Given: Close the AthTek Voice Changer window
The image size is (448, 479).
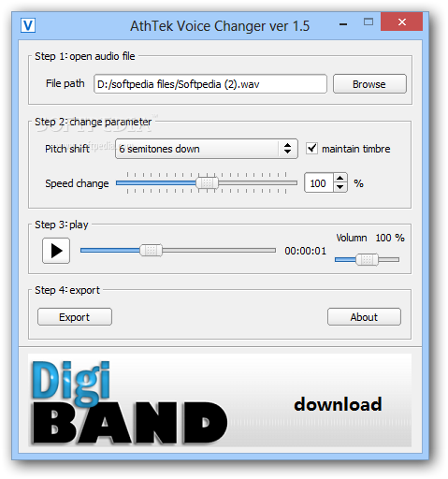Looking at the screenshot, I should (401, 22).
